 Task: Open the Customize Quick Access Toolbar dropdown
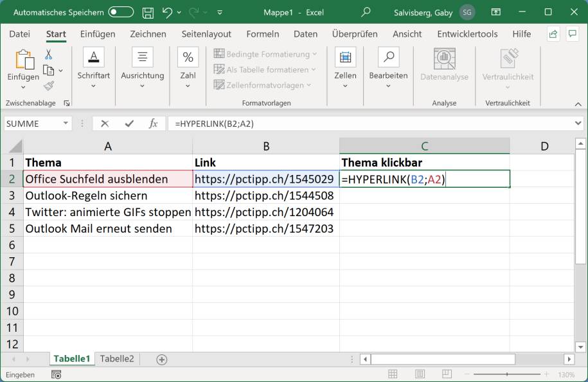click(220, 13)
